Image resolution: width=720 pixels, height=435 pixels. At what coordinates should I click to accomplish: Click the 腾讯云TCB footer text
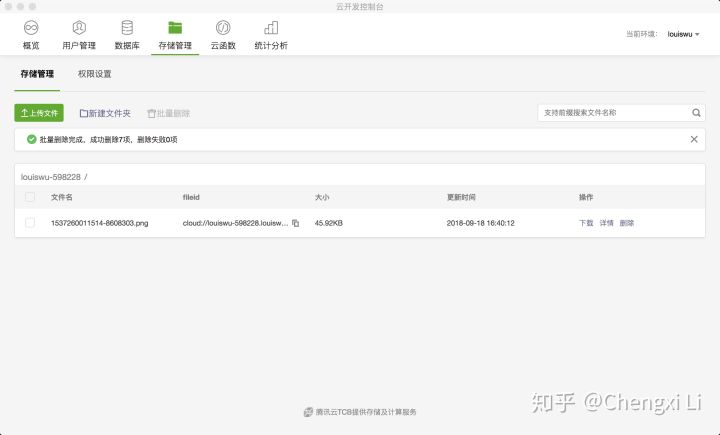click(x=366, y=412)
